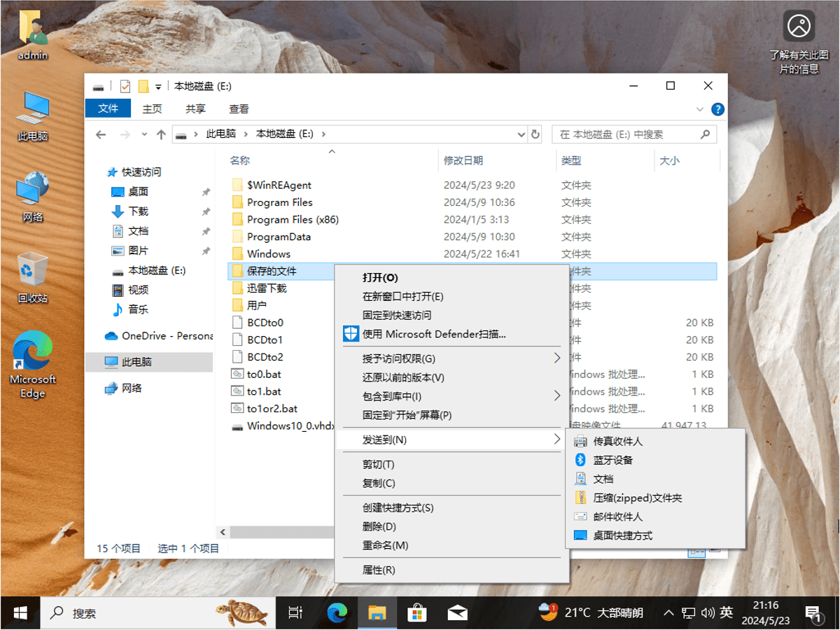840x630 pixels.
Task: Select the Bluetooth 蓝牙设备 icon in send-to menu
Action: click(580, 460)
